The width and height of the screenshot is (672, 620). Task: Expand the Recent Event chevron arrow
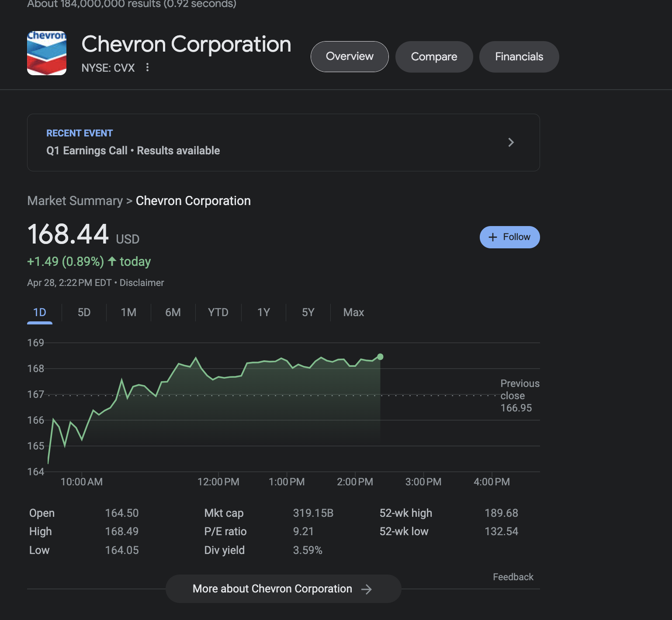click(511, 143)
